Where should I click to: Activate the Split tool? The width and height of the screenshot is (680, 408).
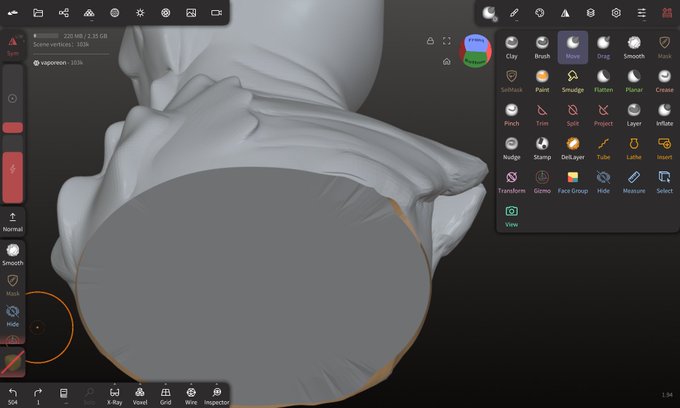pos(572,115)
